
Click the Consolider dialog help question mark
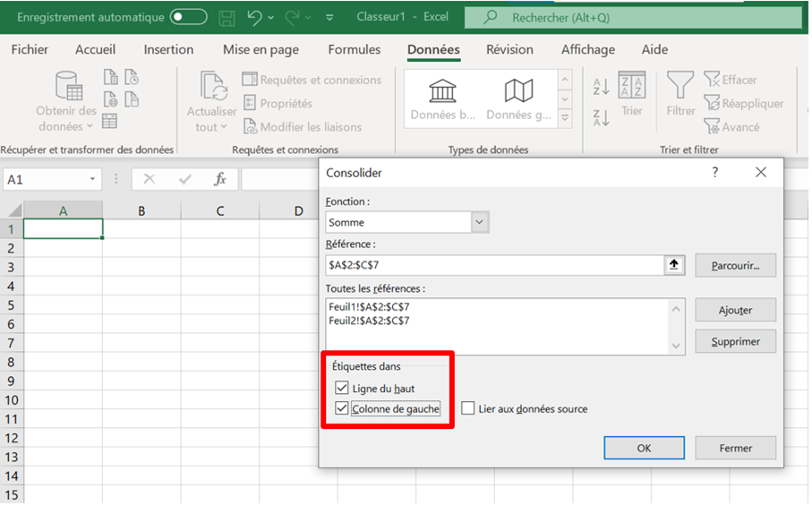(x=714, y=173)
